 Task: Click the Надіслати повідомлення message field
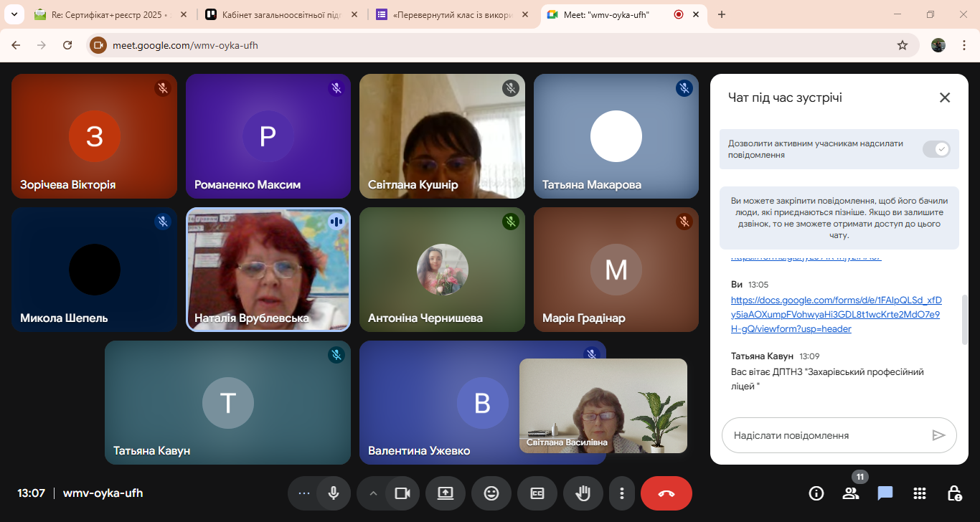pyautogui.click(x=825, y=435)
